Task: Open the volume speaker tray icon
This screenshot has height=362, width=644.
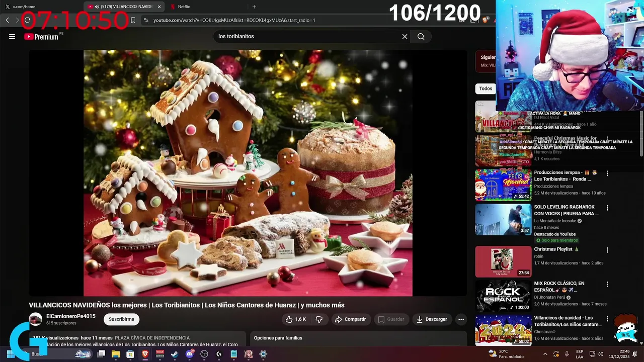Action: (601, 354)
